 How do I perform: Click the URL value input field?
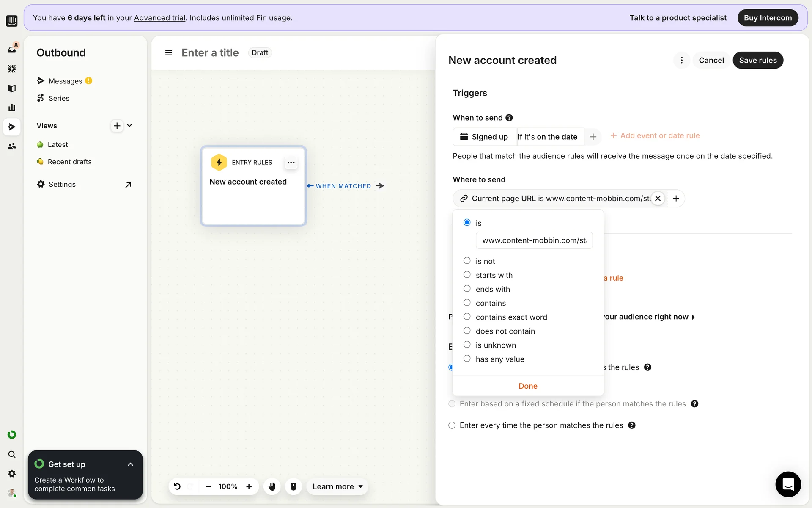coord(534,240)
